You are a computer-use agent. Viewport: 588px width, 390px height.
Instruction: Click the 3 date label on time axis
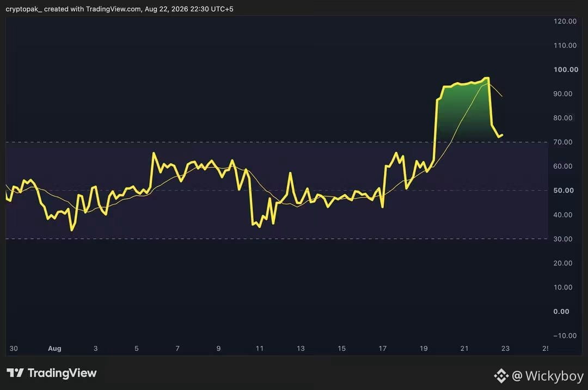click(x=96, y=349)
